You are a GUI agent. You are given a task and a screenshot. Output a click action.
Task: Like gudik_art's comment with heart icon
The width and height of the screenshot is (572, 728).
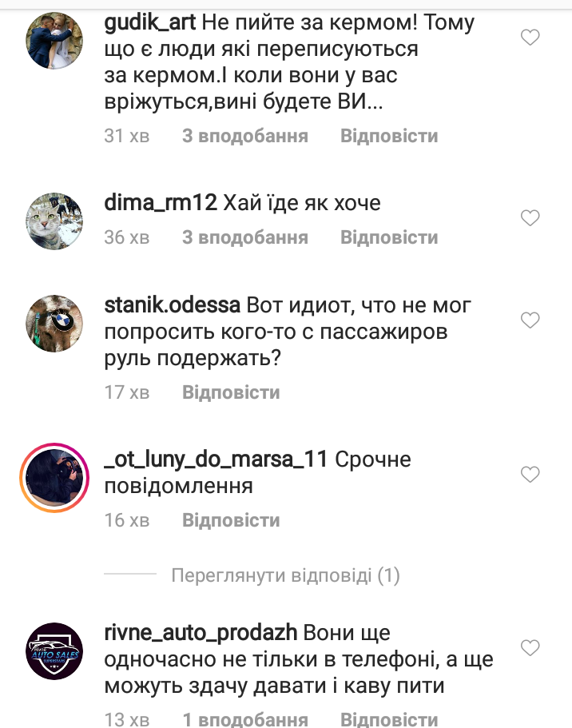530,37
